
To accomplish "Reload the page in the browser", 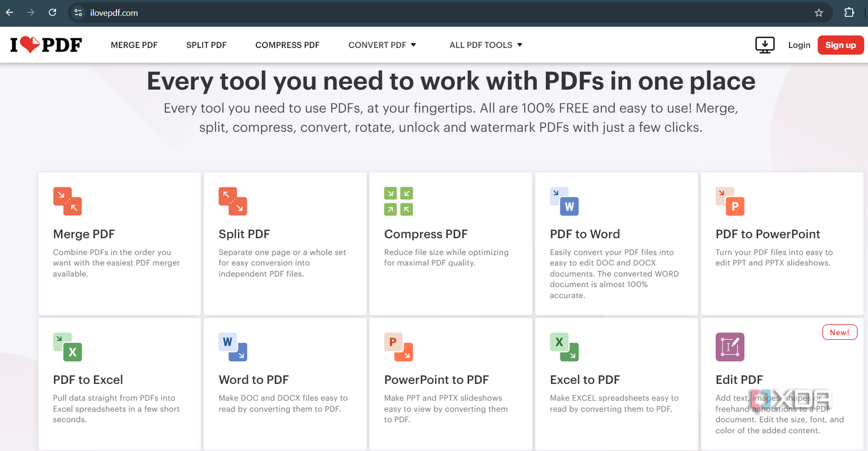I will pos(53,13).
